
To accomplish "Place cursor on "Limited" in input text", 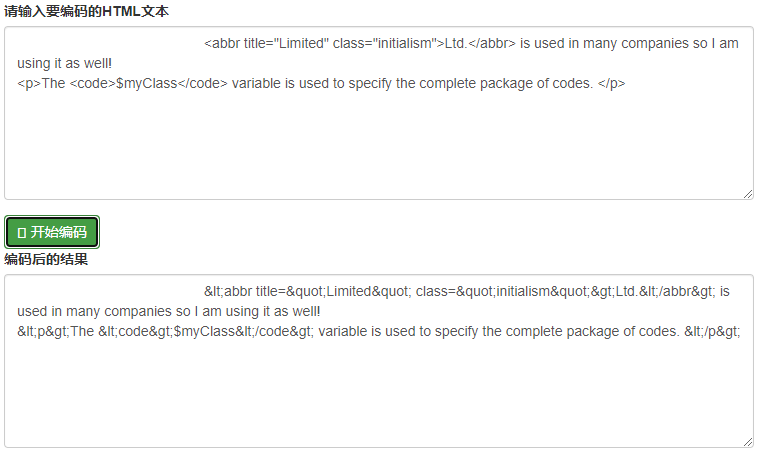I will pyautogui.click(x=301, y=44).
